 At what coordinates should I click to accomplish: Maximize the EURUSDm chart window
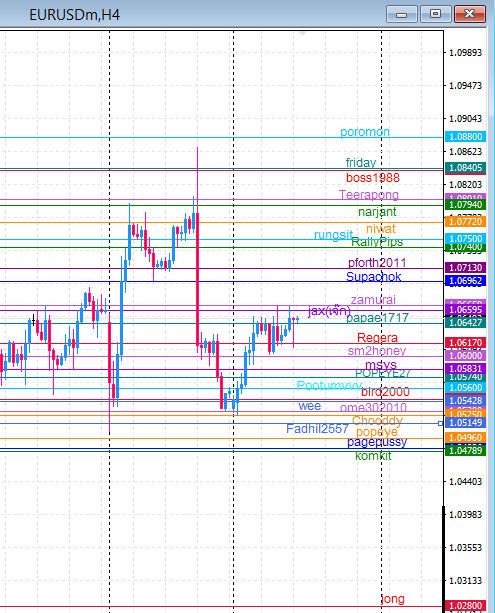436,14
